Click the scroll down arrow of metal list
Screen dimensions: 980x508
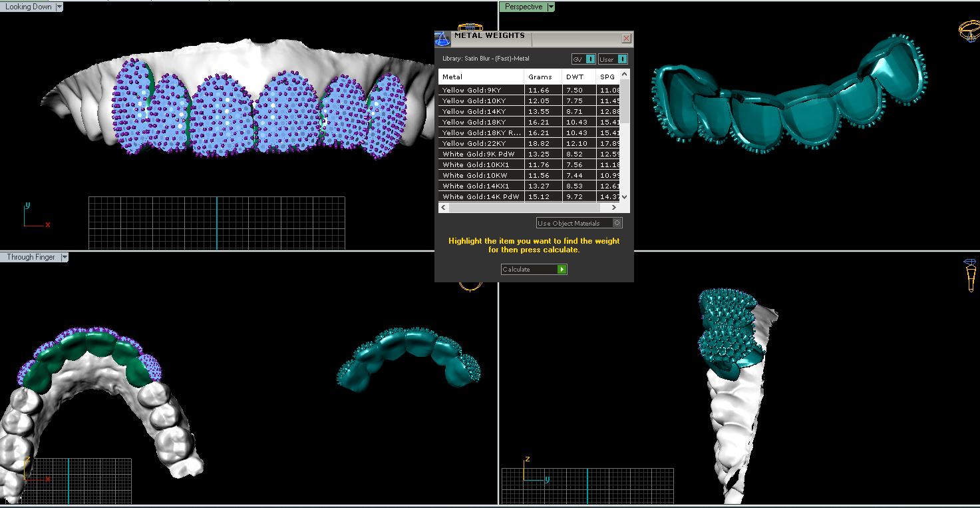(x=625, y=197)
